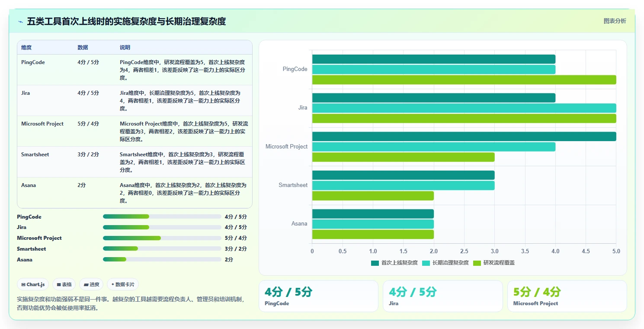Click PingCode's 研发流程覆盖 chart bar
Screen dimensions: 644x329
click(464, 80)
